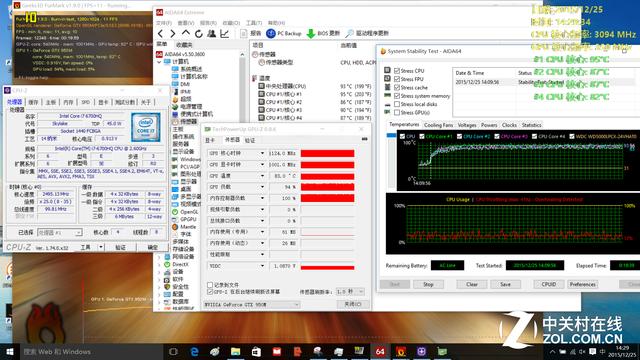This screenshot has width=640, height=360.
Task: Enable Stress GPU(s) option
Action: point(397,112)
